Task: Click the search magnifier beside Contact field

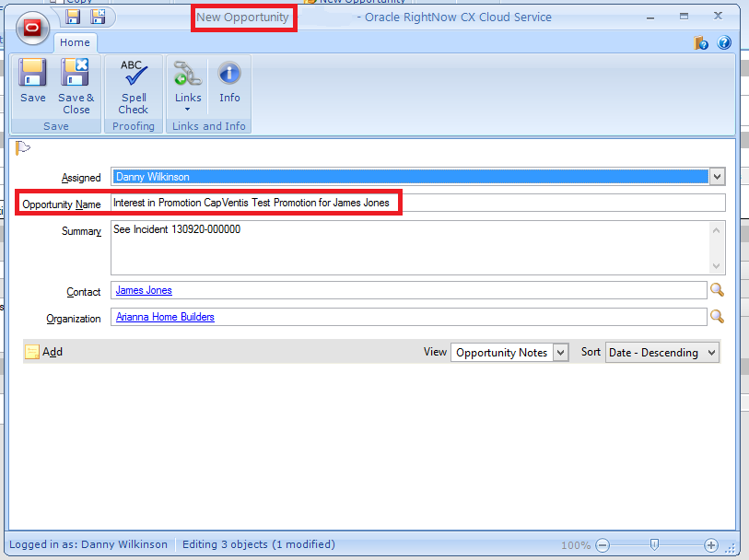Action: point(717,290)
